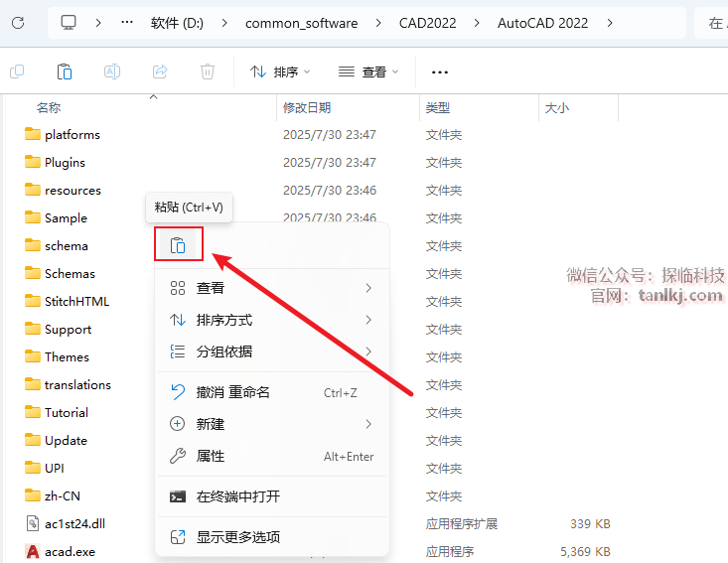This screenshot has height=563, width=728.
Task: Open the 排序 sort dropdown
Action: (280, 71)
